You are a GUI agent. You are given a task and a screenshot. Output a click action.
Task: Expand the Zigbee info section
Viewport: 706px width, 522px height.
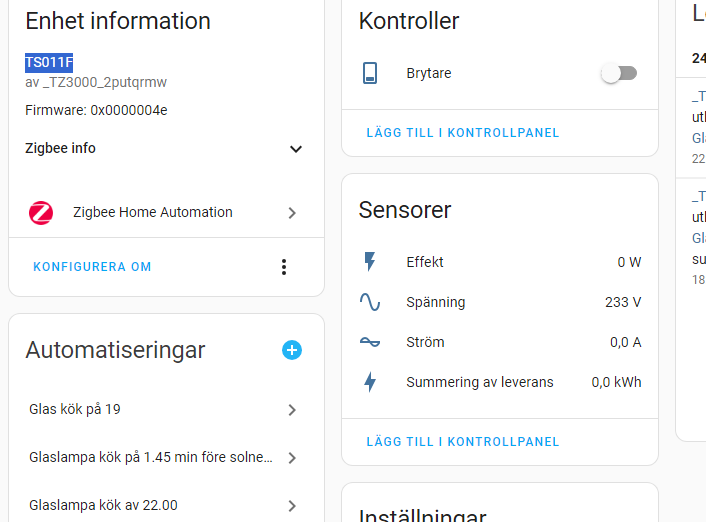point(295,149)
